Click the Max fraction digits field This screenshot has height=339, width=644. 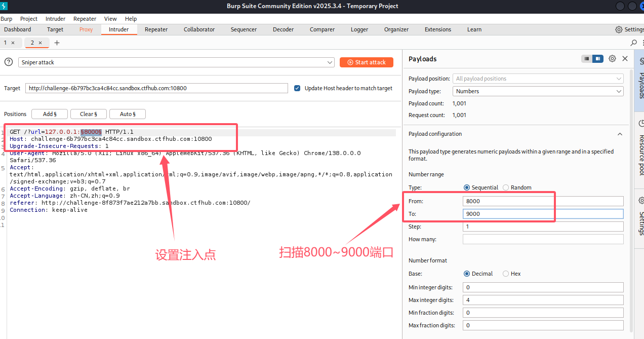(543, 325)
